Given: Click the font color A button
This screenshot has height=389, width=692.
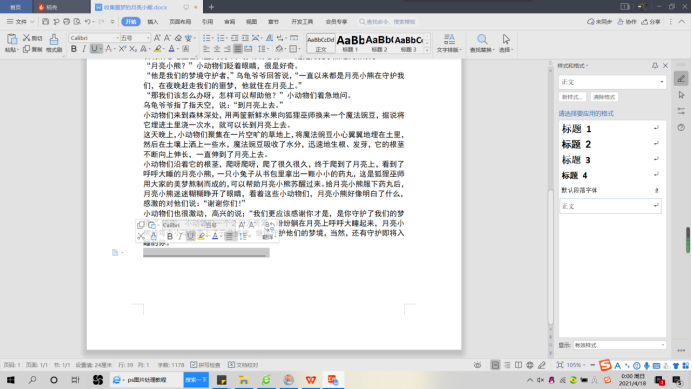Looking at the screenshot, I should [x=171, y=49].
